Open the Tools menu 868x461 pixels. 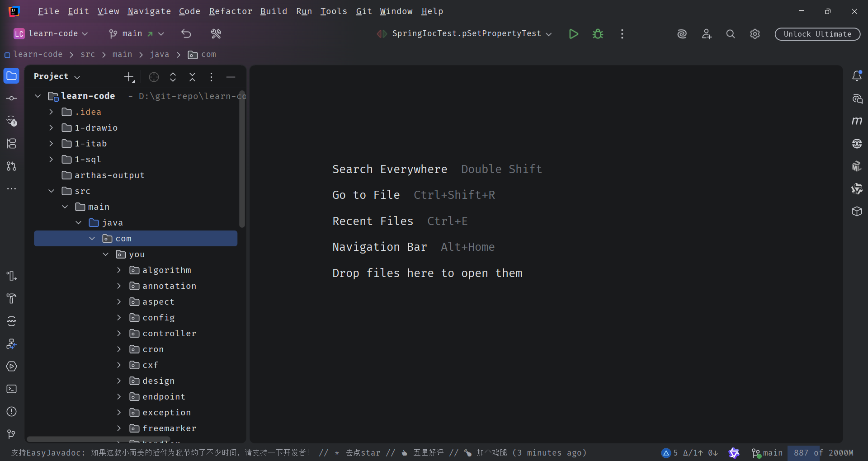point(334,11)
